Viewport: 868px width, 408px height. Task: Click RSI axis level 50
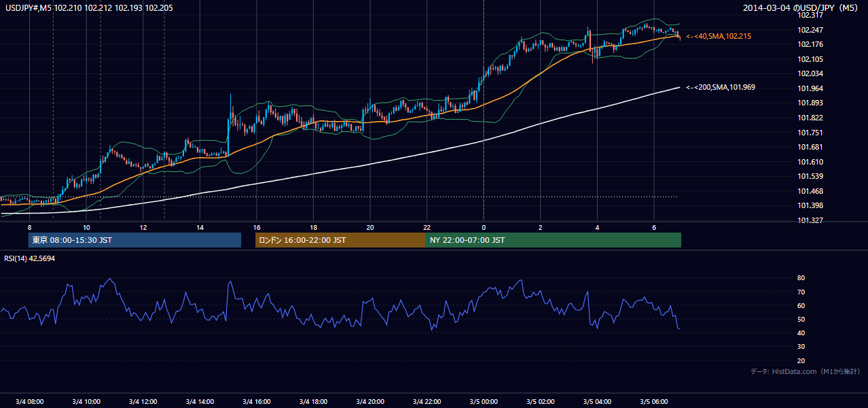click(801, 319)
